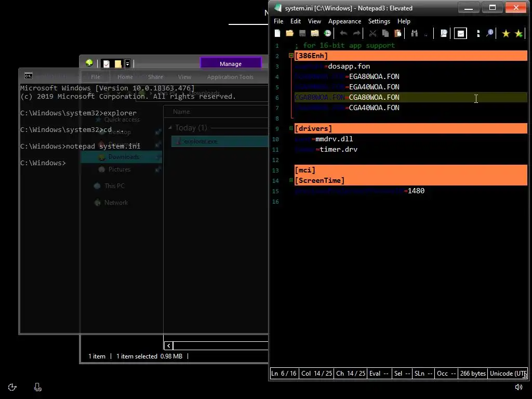Image resolution: width=532 pixels, height=399 pixels.
Task: Click the Command Prompt window icon
Action: [29, 76]
